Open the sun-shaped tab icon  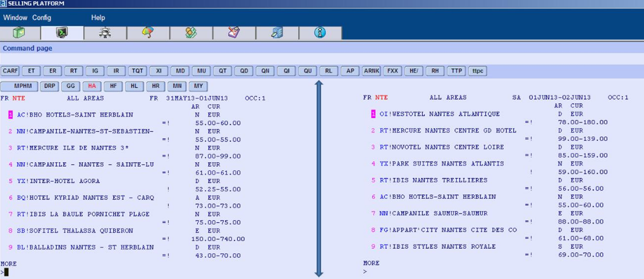(105, 33)
